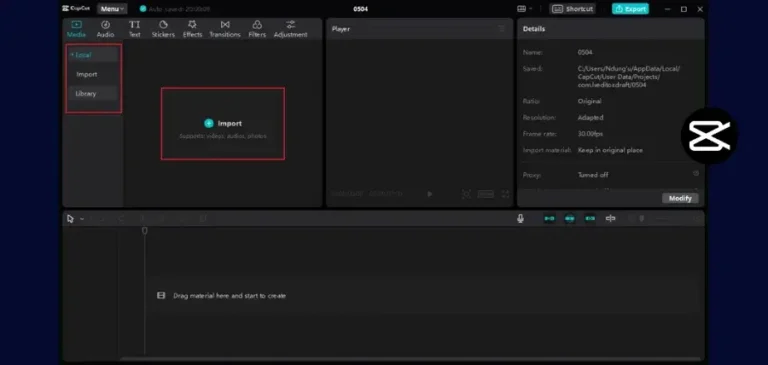Expand the pointer tool dropdown arrow
768x365 pixels.
click(82, 219)
